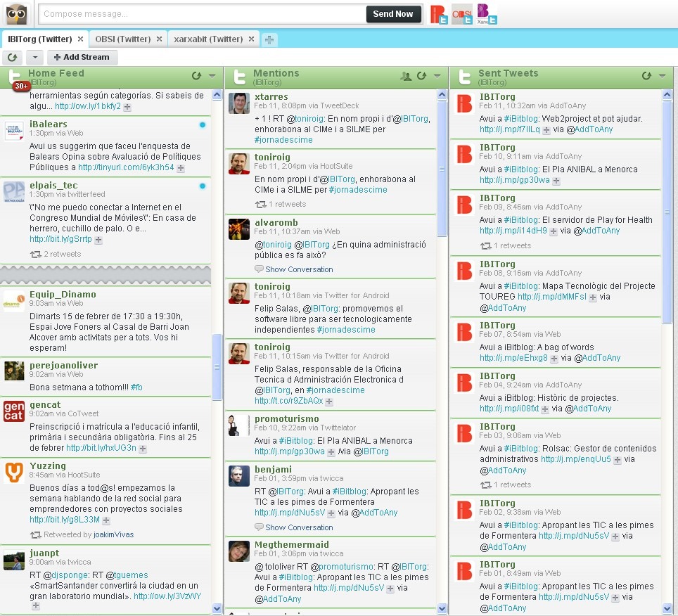Toggle the OBSI profile in the compose bar
This screenshot has width=678, height=616.
[462, 14]
